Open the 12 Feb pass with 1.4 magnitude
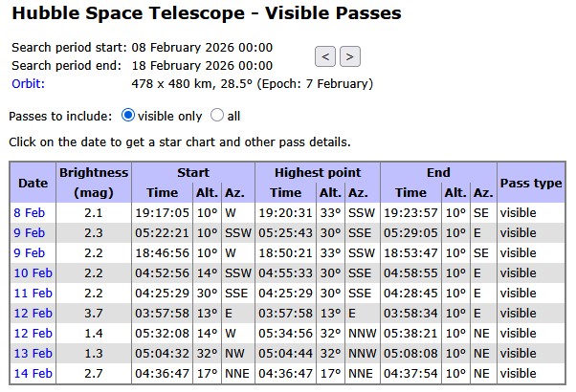Viewport: 576px width, 392px height. [x=32, y=333]
